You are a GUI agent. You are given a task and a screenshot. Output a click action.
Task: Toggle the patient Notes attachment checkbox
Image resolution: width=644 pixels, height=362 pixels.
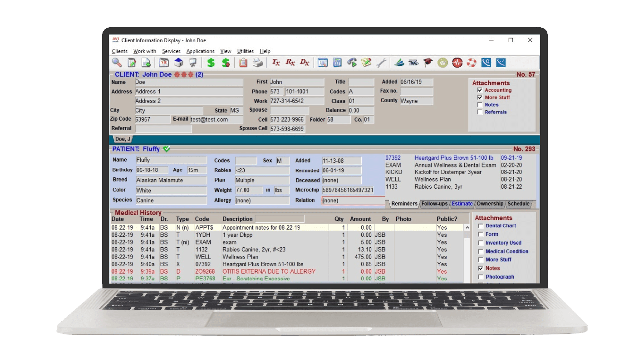(x=481, y=269)
